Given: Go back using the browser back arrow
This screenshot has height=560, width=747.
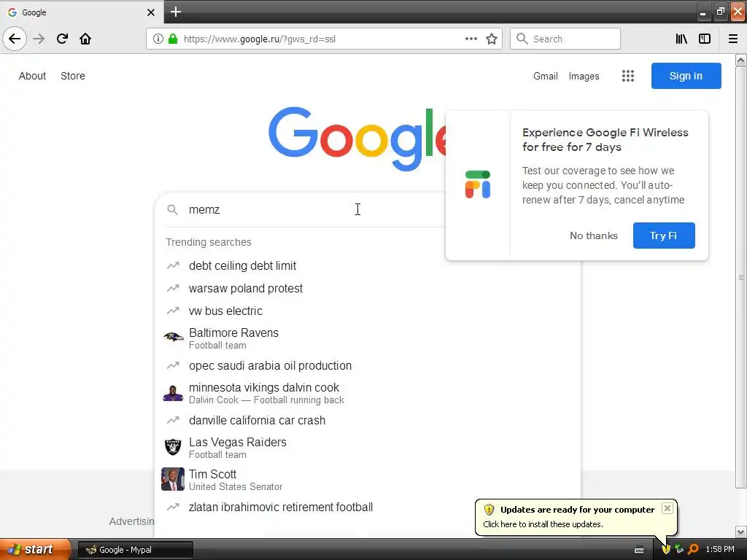Looking at the screenshot, I should (x=15, y=39).
